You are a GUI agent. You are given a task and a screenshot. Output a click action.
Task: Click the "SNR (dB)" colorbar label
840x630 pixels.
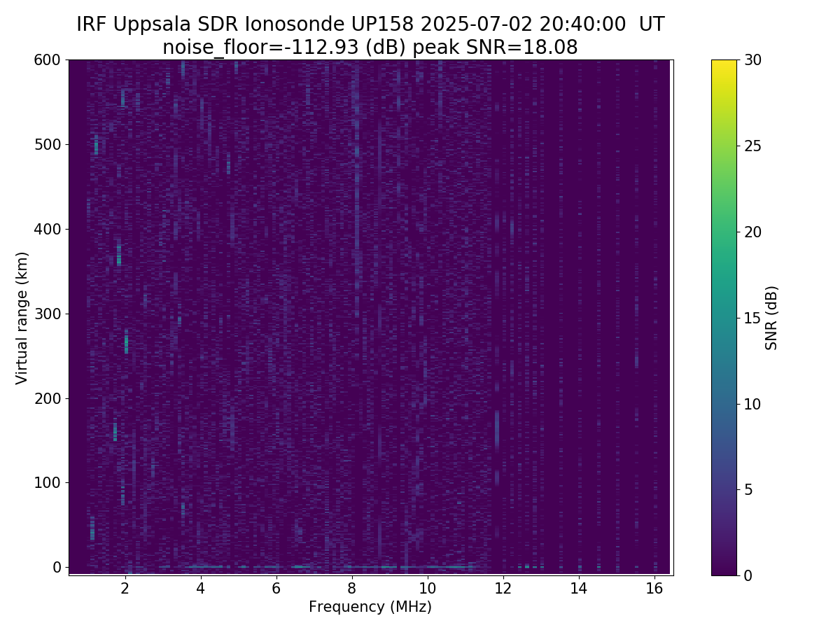coord(771,318)
